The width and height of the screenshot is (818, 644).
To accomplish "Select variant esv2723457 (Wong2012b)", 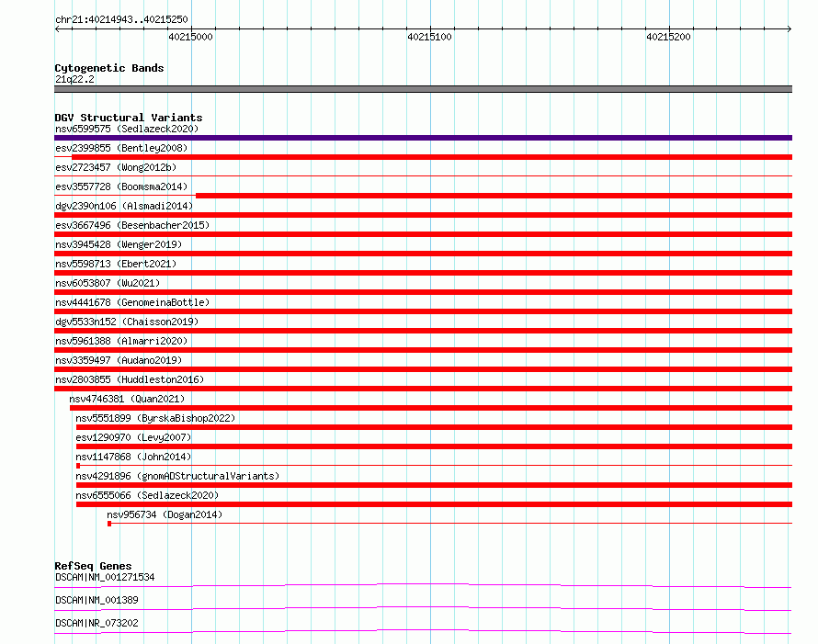I will pos(116,167).
